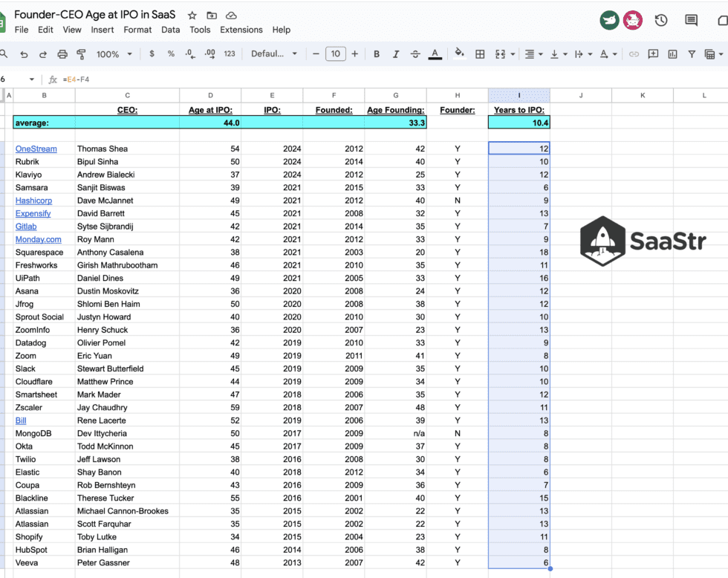Format as currency with dollar icon
Image resolution: width=728 pixels, height=578 pixels.
pyautogui.click(x=152, y=53)
